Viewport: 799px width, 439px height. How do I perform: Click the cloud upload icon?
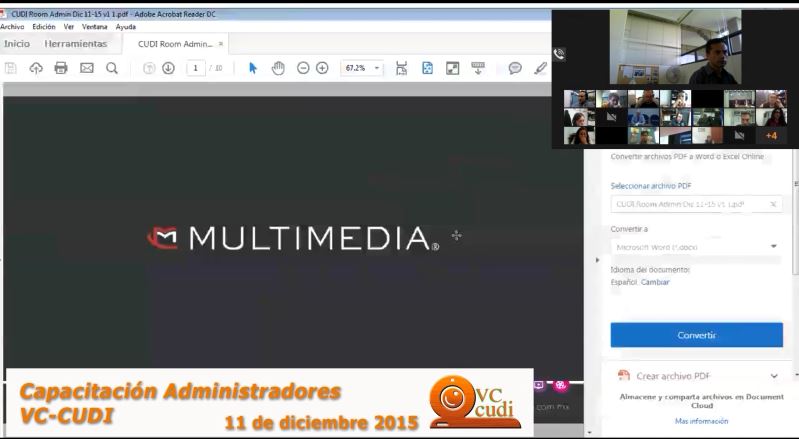tap(36, 68)
